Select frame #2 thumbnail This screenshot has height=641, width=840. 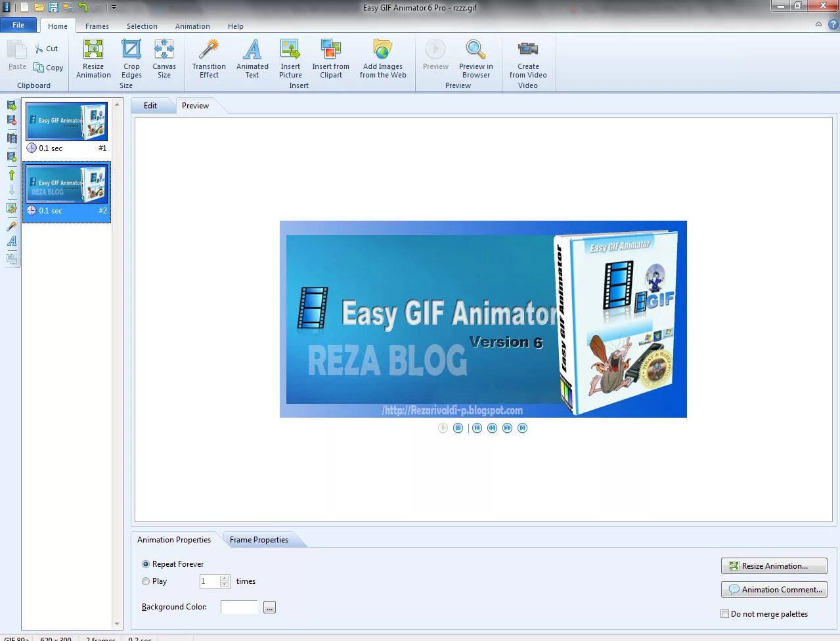[x=66, y=183]
